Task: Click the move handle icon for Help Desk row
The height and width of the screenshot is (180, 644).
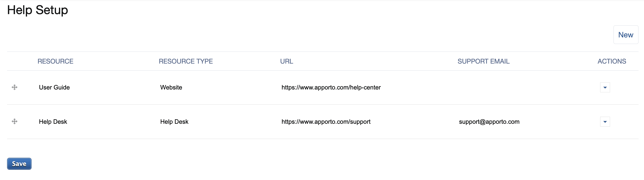Action: [15, 121]
